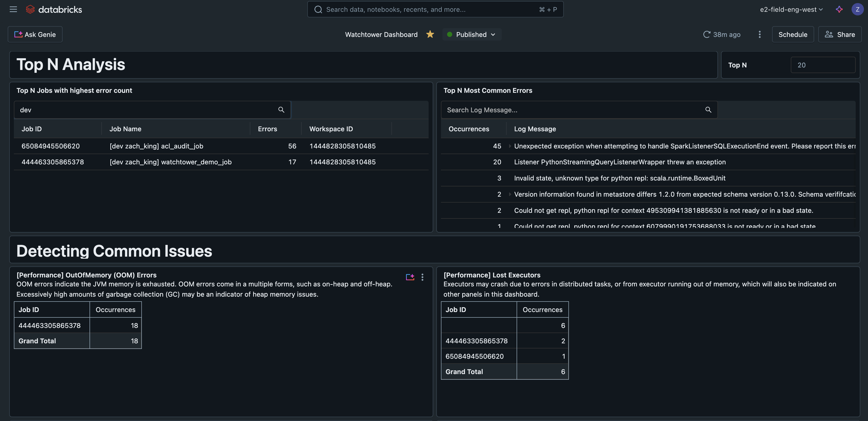The image size is (868, 421).
Task: Click the global search bar
Action: pyautogui.click(x=435, y=9)
